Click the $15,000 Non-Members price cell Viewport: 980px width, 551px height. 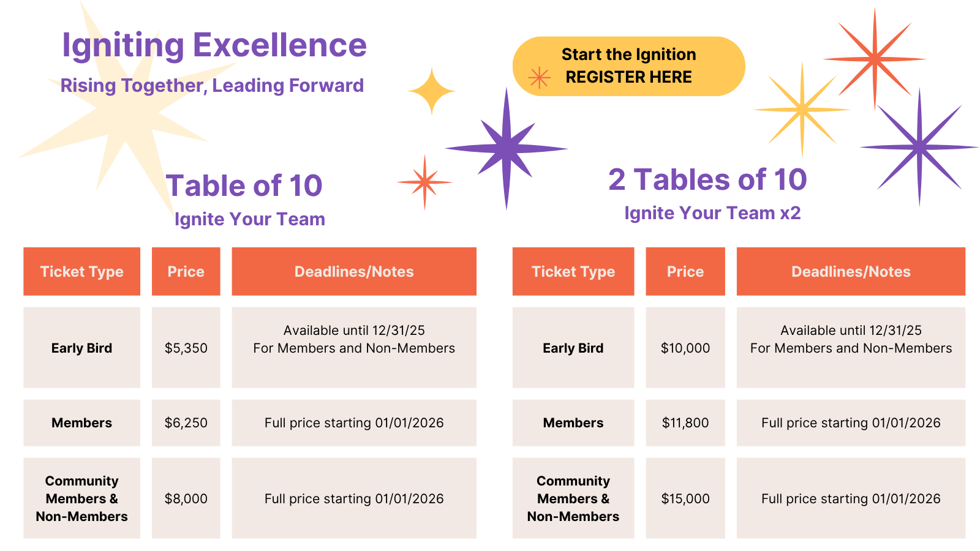685,498
